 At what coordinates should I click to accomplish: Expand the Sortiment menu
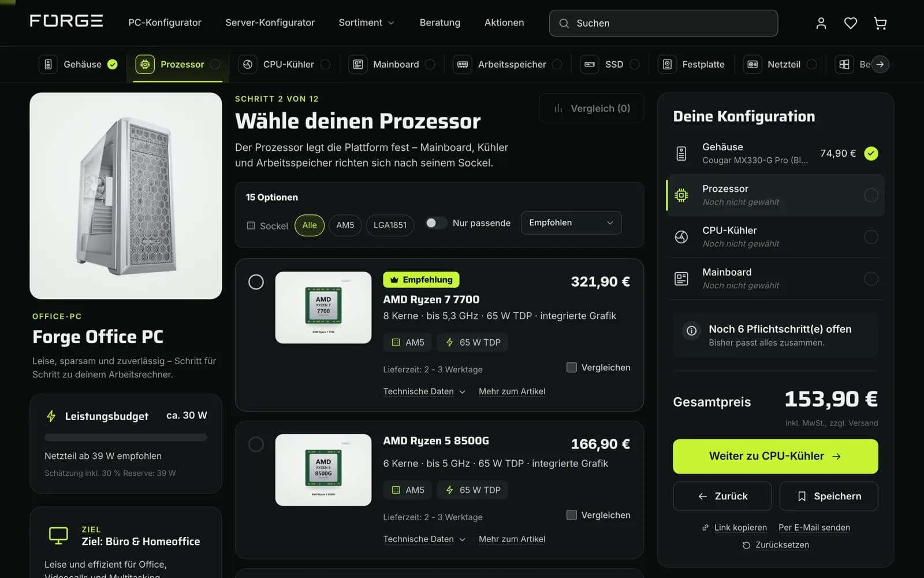point(367,23)
